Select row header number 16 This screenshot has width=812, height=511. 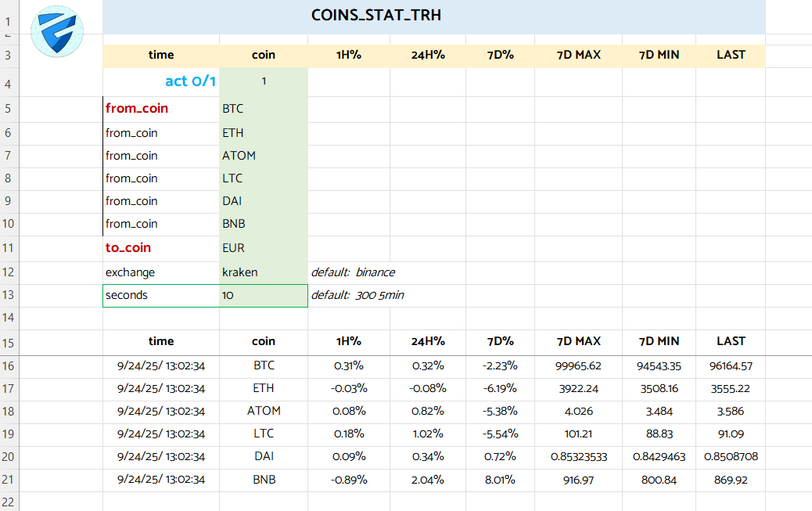coord(8,366)
